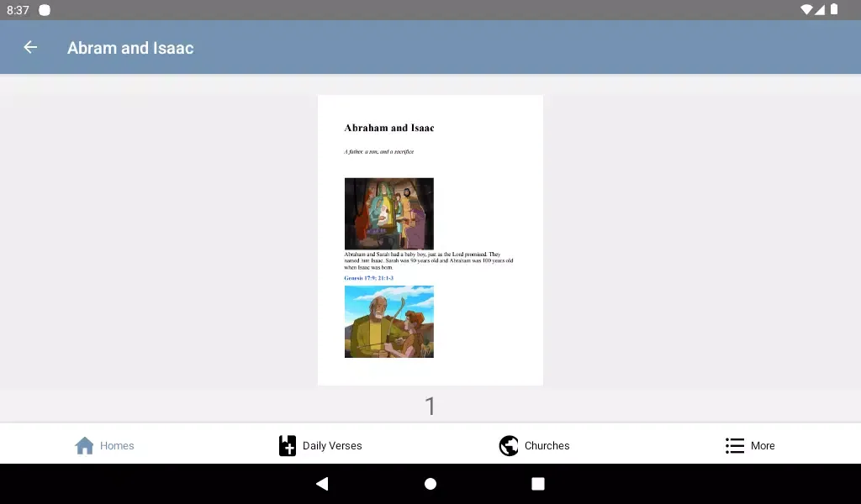The height and width of the screenshot is (504, 861).
Task: Tap the battery status icon
Action: pyautogui.click(x=834, y=9)
